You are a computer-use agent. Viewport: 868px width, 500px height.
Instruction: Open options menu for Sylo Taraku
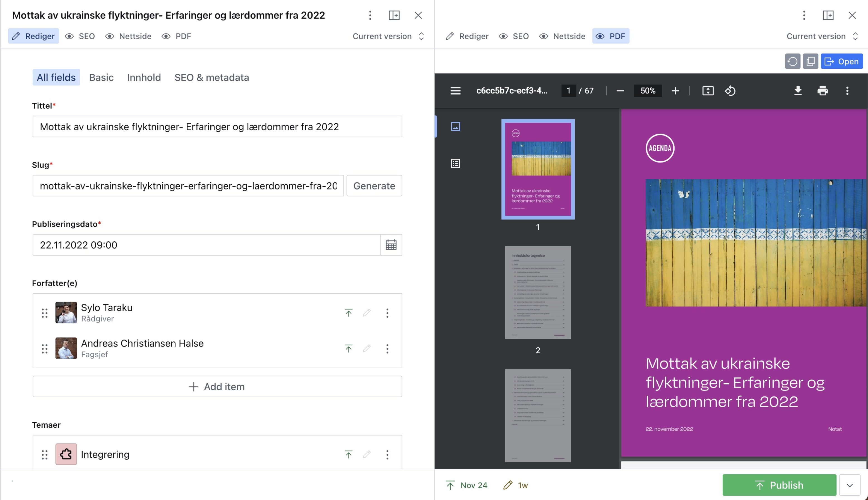pyautogui.click(x=387, y=313)
